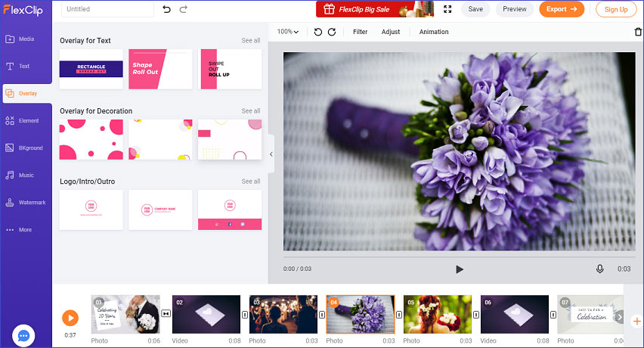Click the undo arrow beside the title

tap(166, 9)
